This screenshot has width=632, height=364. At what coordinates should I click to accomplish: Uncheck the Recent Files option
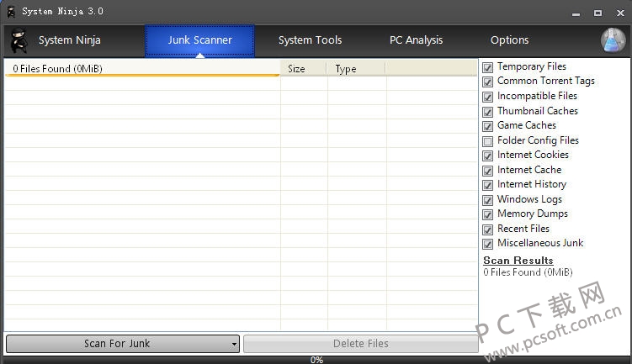tap(488, 229)
